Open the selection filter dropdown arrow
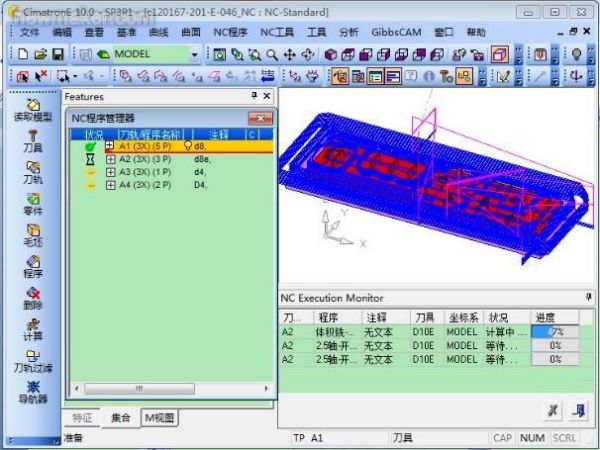Viewport: 600px width, 450px height. coord(75,76)
